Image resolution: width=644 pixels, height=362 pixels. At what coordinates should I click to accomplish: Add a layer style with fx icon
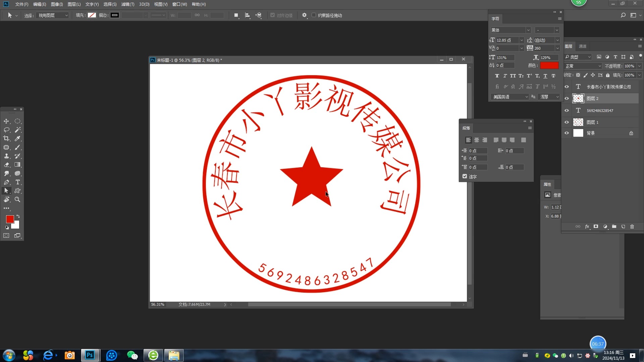(587, 227)
